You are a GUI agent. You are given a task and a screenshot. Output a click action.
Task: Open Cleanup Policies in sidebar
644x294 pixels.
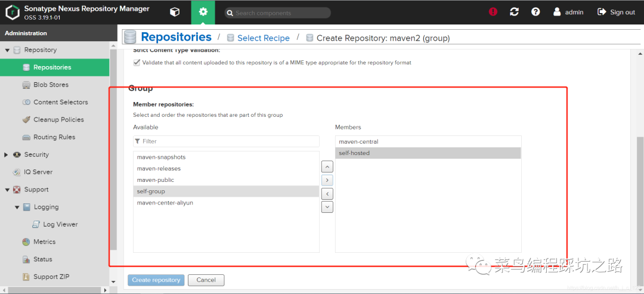[x=58, y=119]
